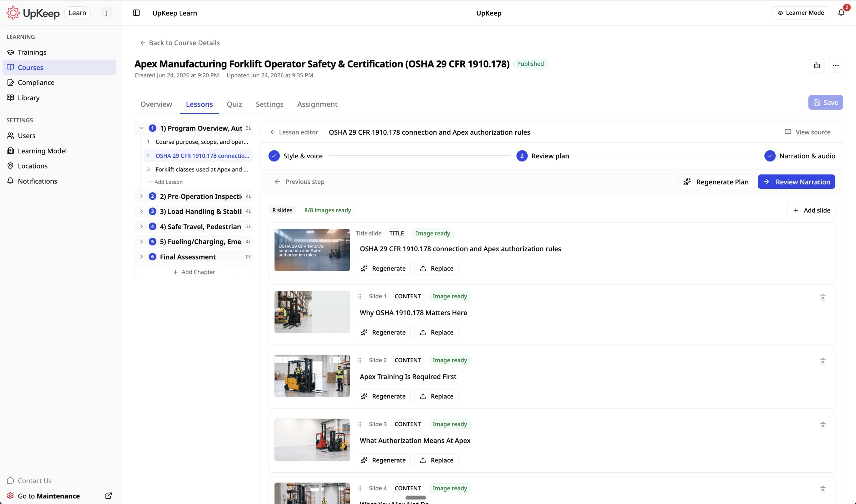Image resolution: width=856 pixels, height=504 pixels.
Task: Open the Slide 2 forklift thumbnail
Action: click(312, 376)
